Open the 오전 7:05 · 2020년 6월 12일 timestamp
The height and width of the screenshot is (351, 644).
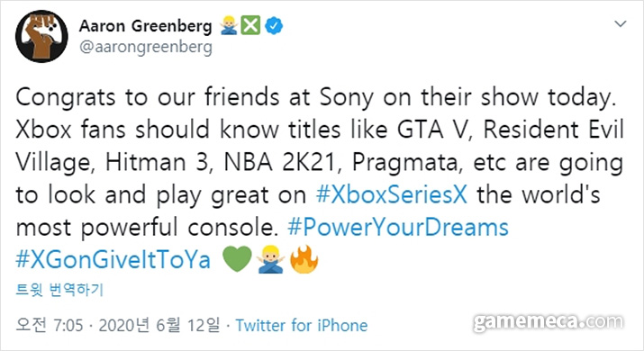(117, 325)
